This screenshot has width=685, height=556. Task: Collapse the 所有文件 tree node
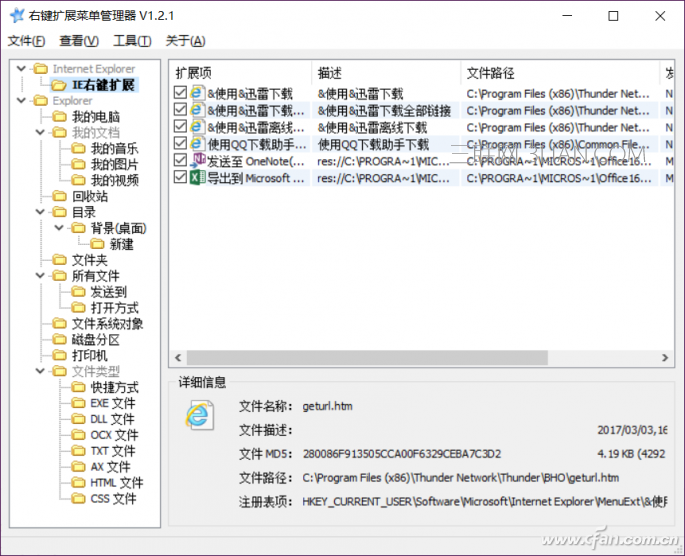(40, 276)
